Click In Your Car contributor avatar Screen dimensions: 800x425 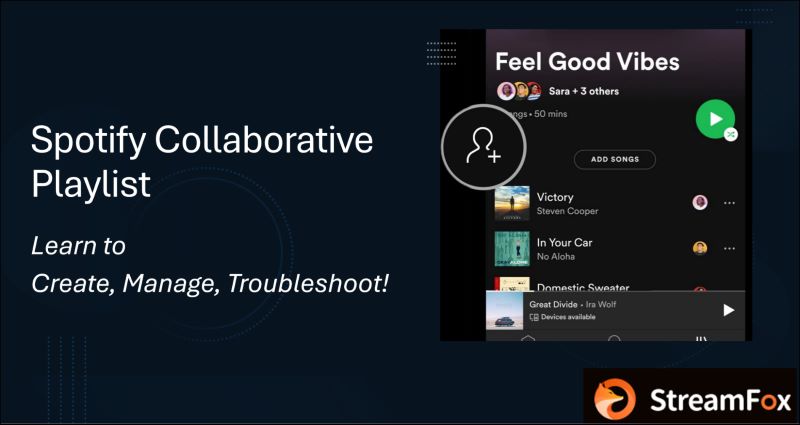point(700,248)
